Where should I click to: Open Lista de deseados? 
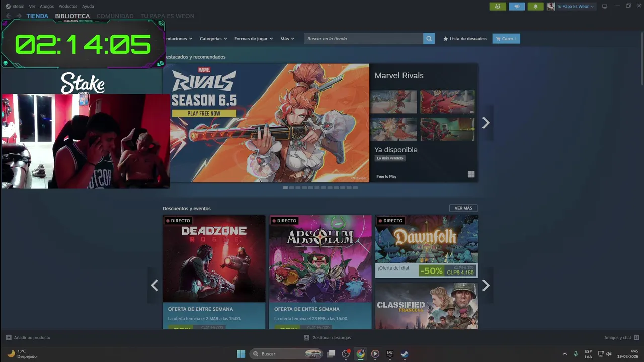(464, 39)
